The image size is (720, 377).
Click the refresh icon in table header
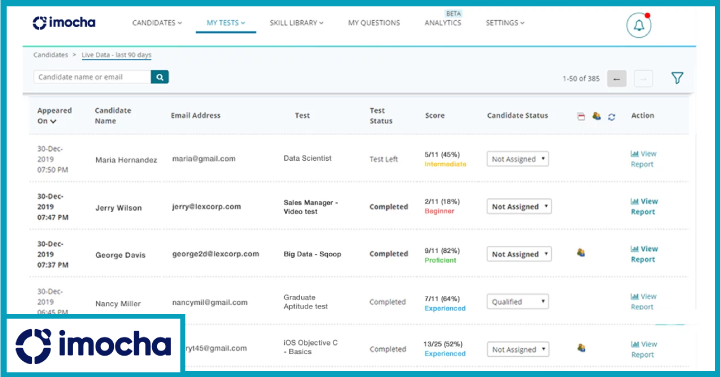coord(612,117)
